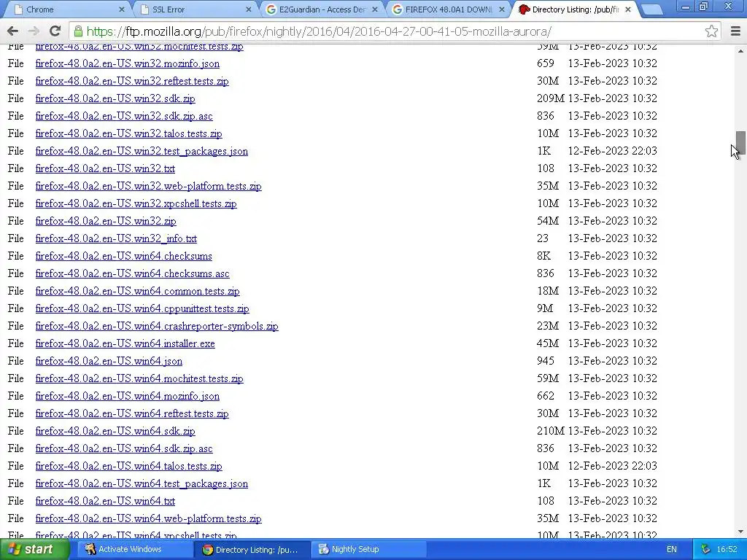Viewport: 747px width, 560px height.
Task: Open win32.test_packages.json link
Action: 142,151
